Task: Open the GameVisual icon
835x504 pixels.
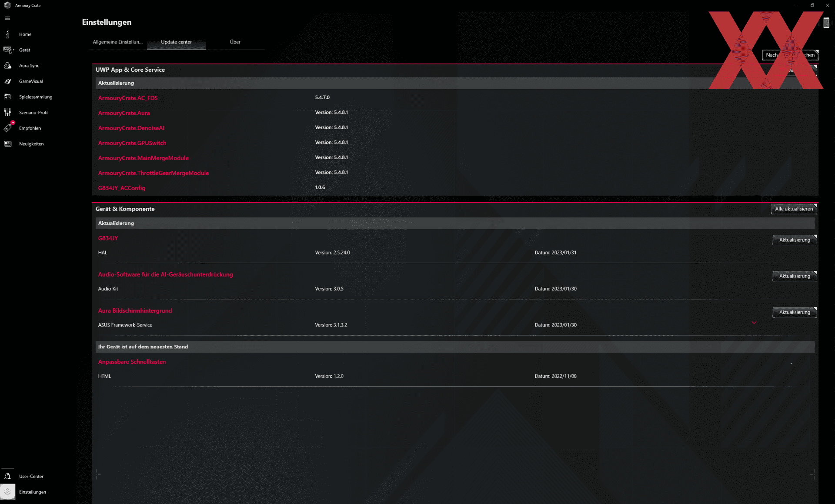Action: [x=7, y=81]
